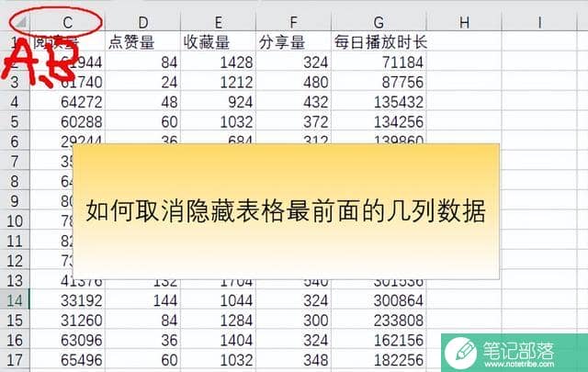Select cell with 324 in row 14

(x=294, y=300)
